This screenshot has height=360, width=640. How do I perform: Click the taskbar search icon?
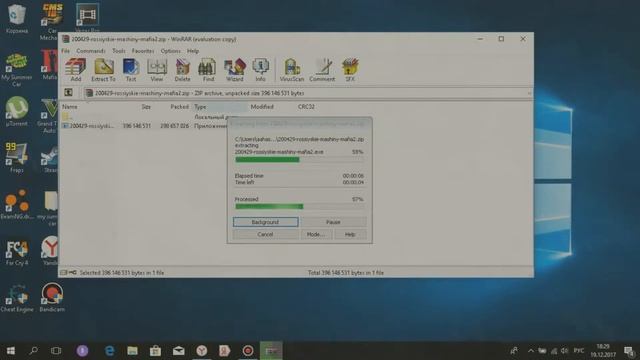[33, 351]
